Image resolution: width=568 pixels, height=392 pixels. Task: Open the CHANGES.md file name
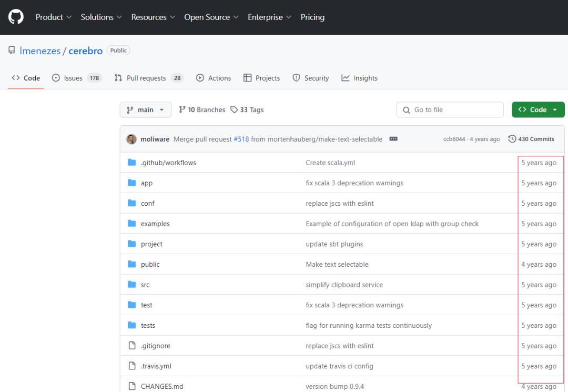(x=162, y=386)
